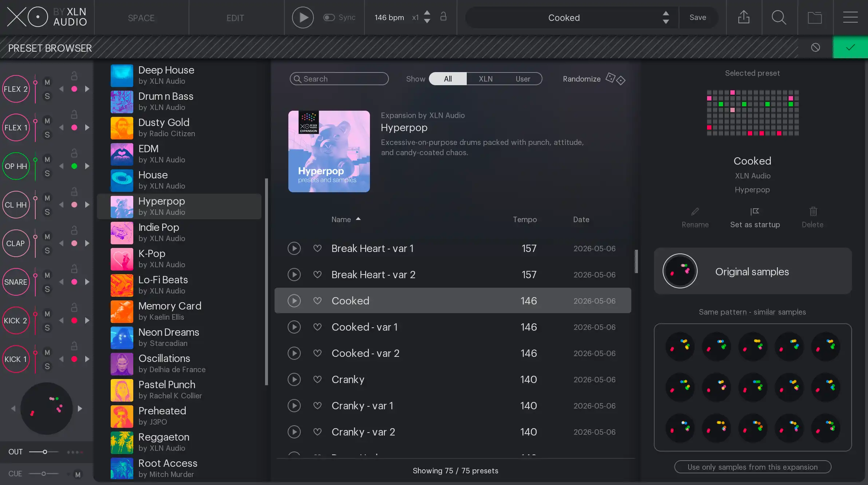Select the Original samples option
This screenshot has width=868, height=485.
[x=753, y=271]
